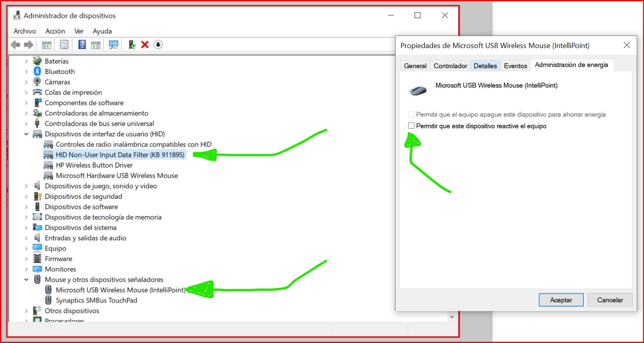The image size is (644, 343).
Task: Click the Otros dispositivos category icon
Action: pos(37,311)
